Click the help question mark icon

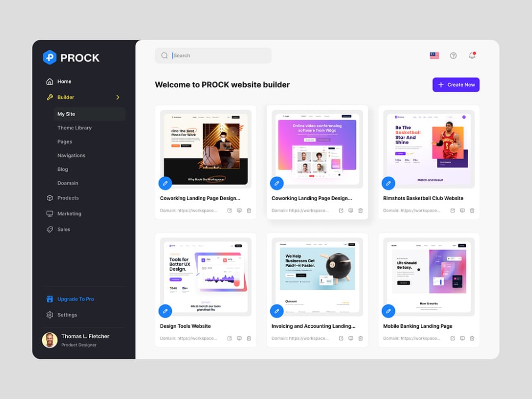pyautogui.click(x=453, y=55)
